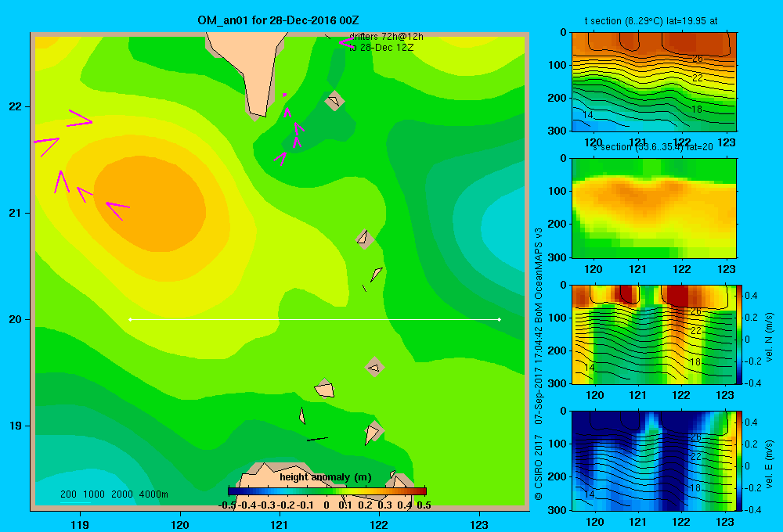Click latitude label 22 on main map
This screenshot has height=532, width=783.
[16, 107]
